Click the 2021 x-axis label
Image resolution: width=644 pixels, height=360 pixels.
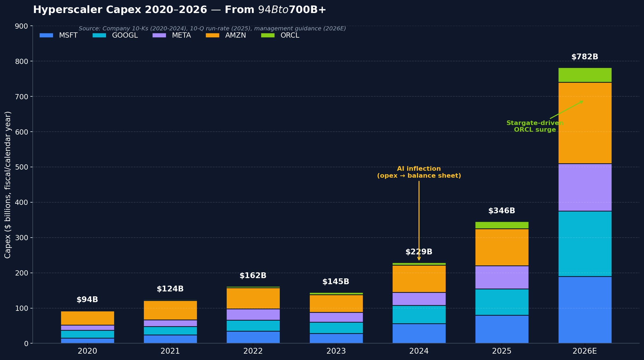pyautogui.click(x=170, y=351)
